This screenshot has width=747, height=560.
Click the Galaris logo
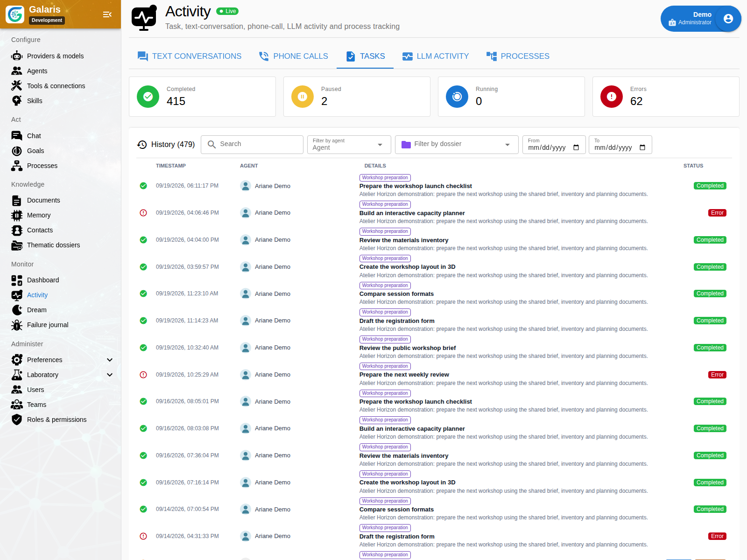point(15,14)
